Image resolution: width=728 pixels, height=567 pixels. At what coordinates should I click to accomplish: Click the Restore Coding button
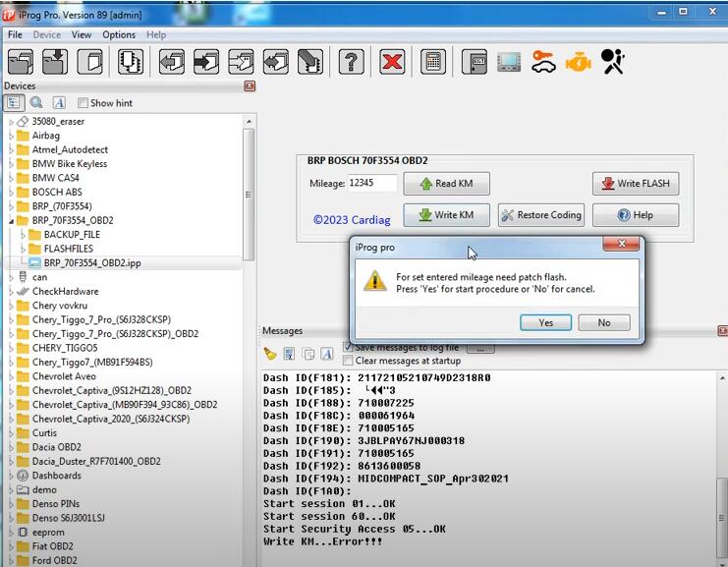(541, 215)
